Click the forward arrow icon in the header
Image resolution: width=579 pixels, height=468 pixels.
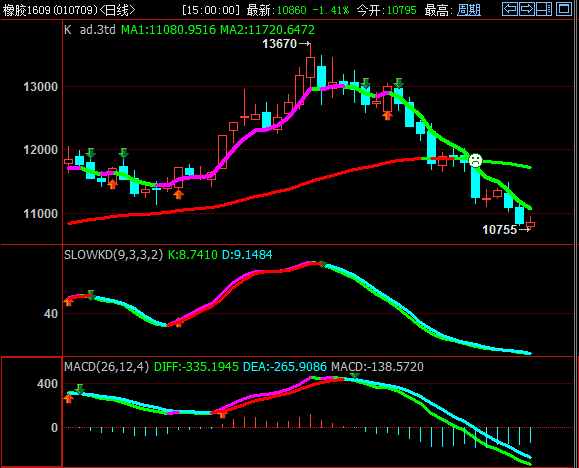click(x=527, y=9)
